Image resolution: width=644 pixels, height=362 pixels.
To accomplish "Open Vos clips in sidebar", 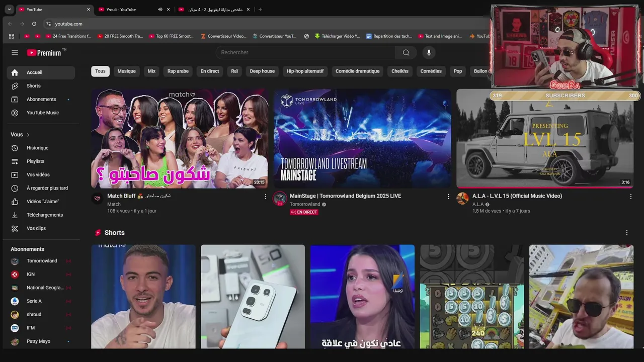I will click(x=41, y=228).
